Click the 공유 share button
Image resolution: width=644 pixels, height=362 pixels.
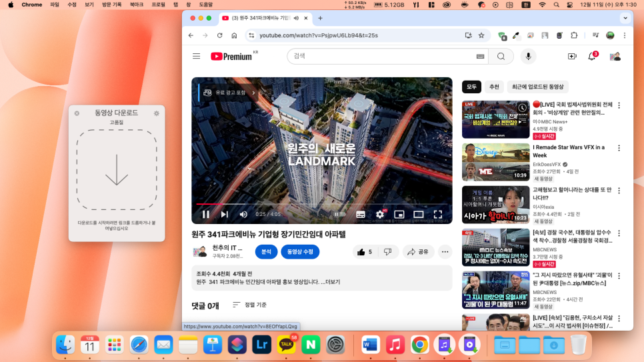[x=418, y=252]
